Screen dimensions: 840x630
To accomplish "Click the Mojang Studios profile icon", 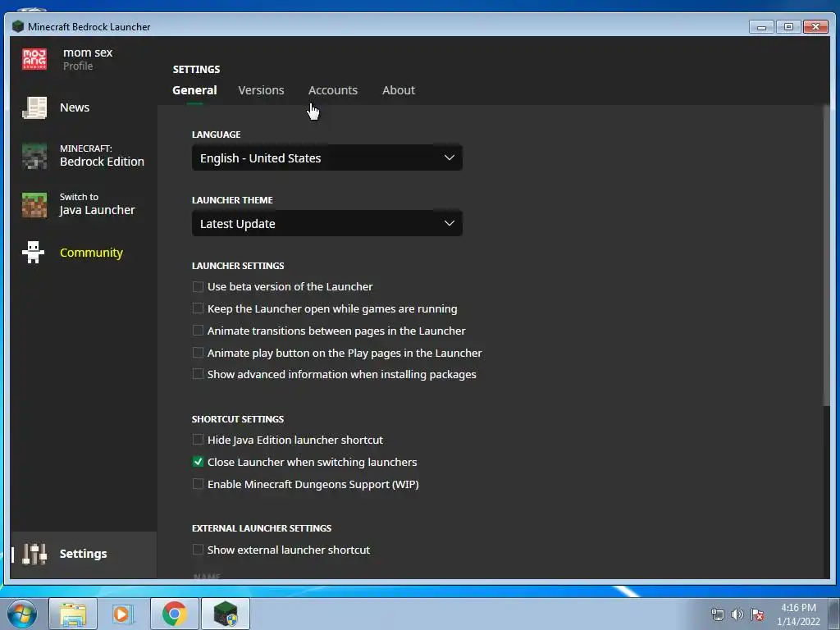I will click(34, 59).
